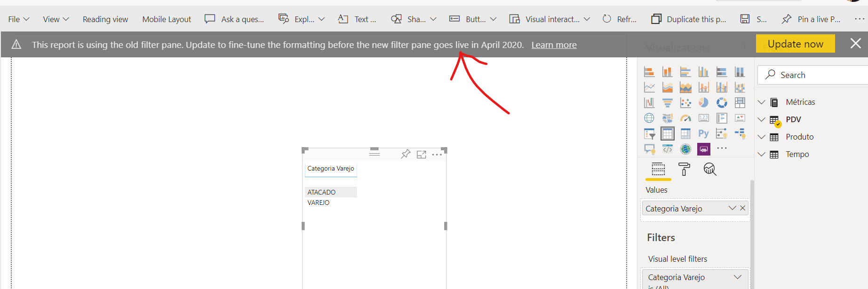Open the File menu
The image size is (868, 289).
click(x=19, y=19)
